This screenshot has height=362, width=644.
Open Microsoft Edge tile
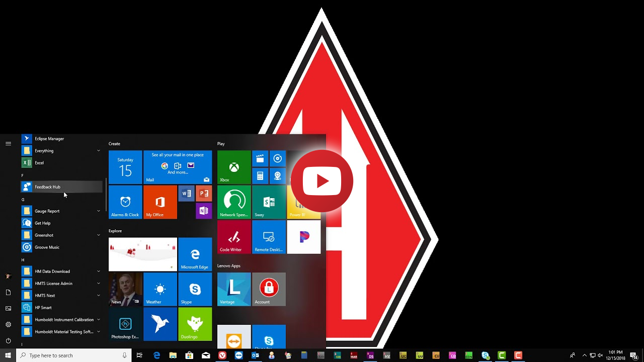pyautogui.click(x=195, y=254)
